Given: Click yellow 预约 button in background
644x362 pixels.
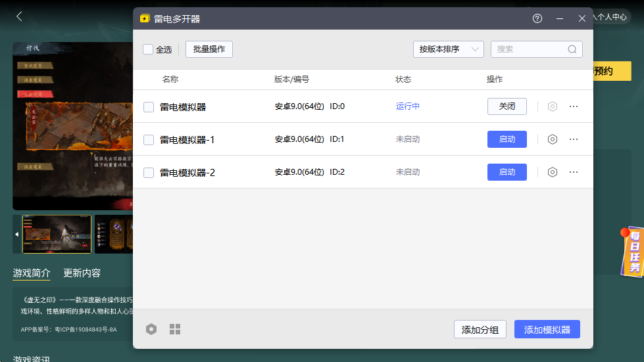Looking at the screenshot, I should [612, 71].
